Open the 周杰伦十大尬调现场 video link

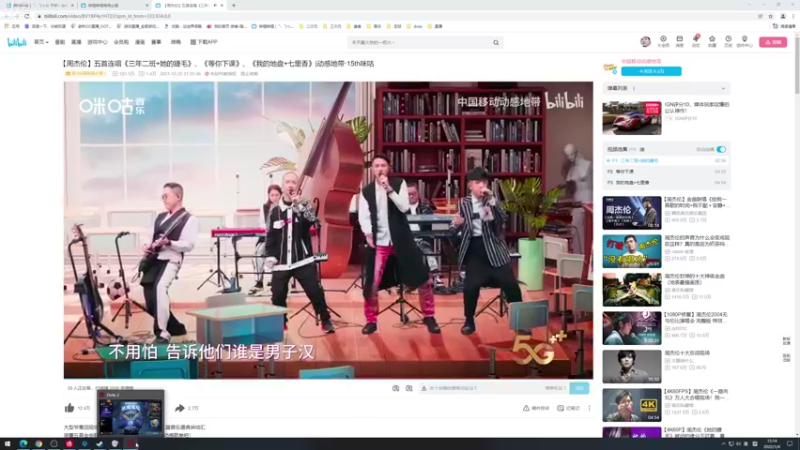coord(687,353)
